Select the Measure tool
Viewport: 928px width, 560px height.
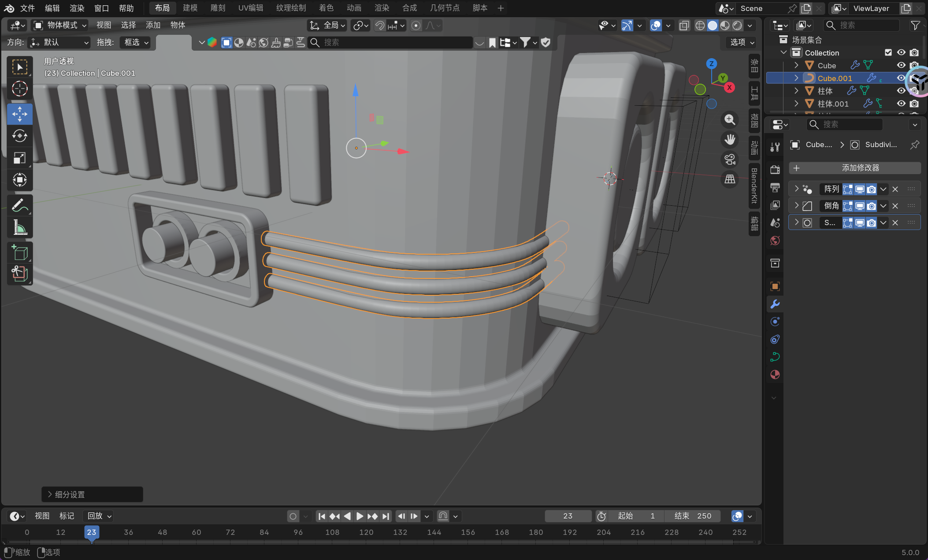click(19, 228)
